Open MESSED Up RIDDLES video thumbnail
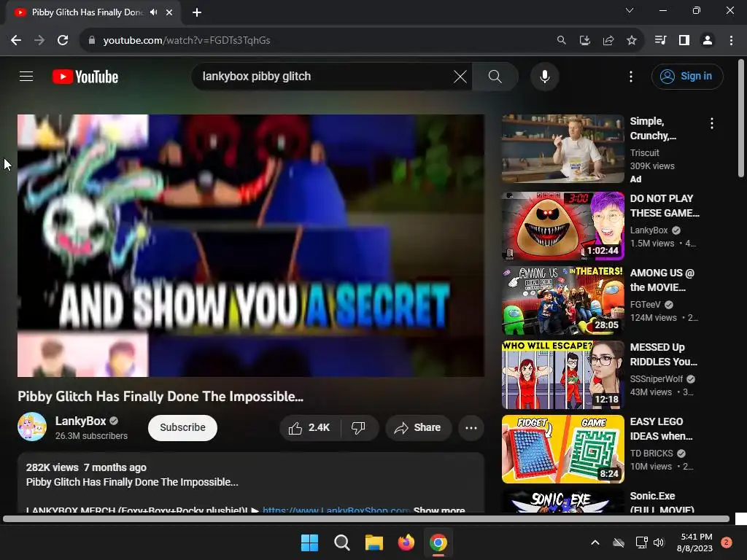 coord(562,375)
